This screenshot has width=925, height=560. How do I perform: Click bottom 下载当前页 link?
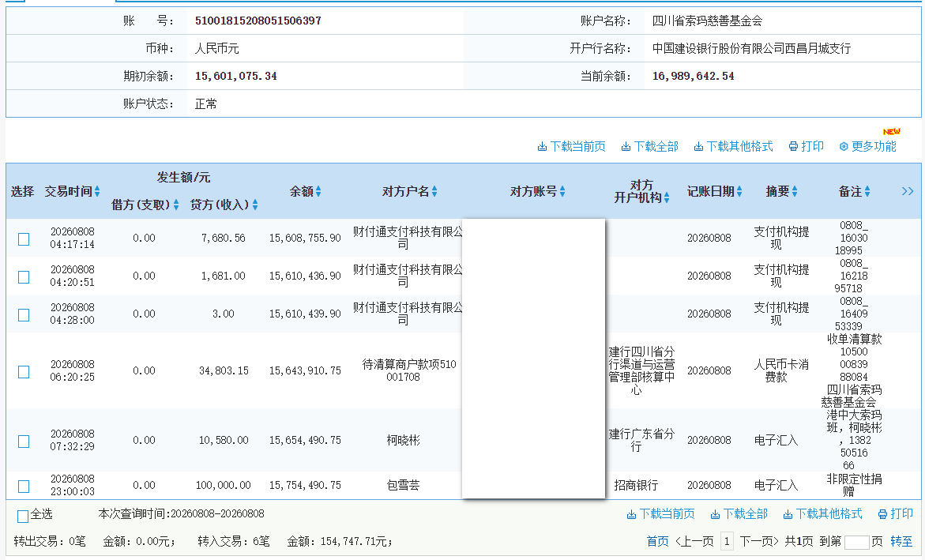660,514
